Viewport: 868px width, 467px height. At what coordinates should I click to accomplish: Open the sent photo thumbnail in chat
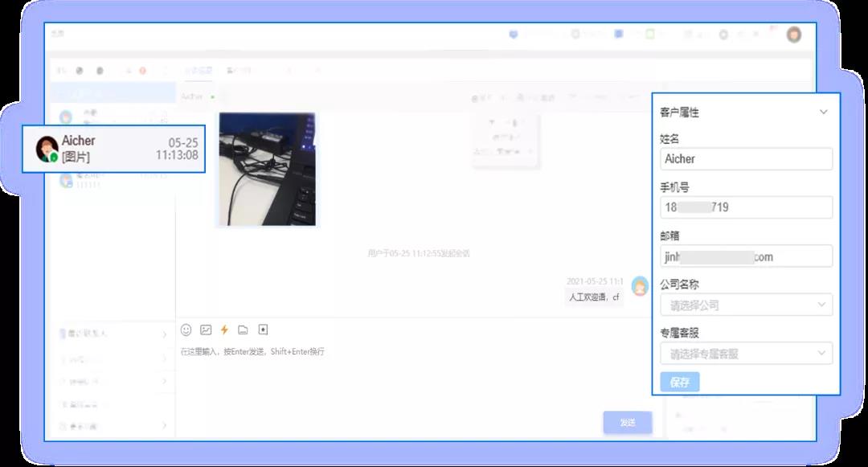pos(267,170)
